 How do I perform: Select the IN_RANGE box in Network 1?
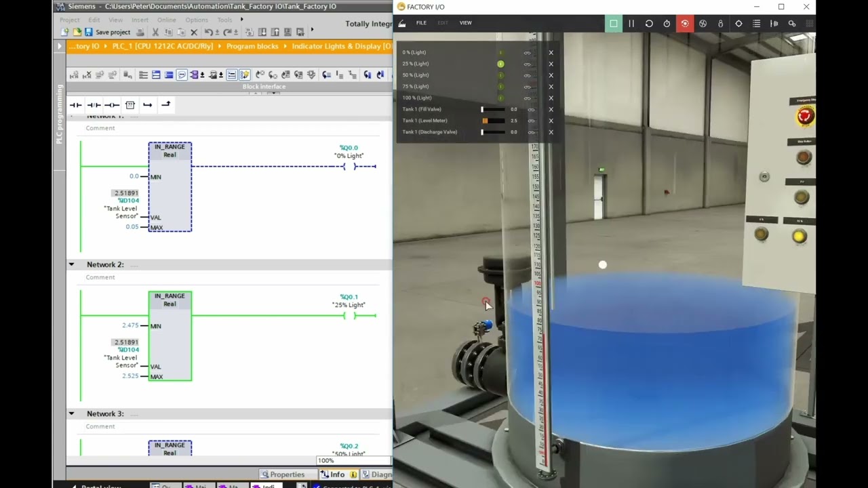coord(170,187)
